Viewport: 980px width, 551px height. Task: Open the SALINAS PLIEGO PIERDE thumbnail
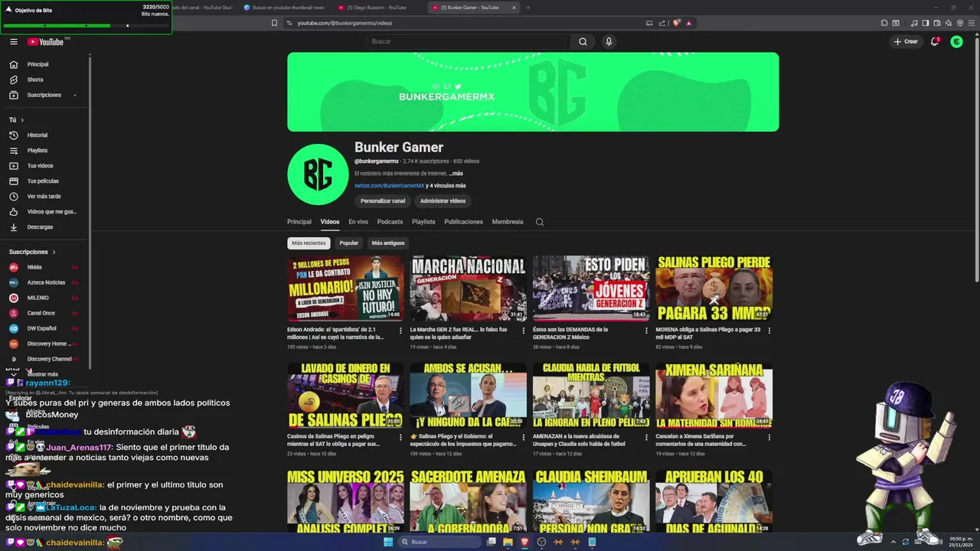(x=714, y=289)
